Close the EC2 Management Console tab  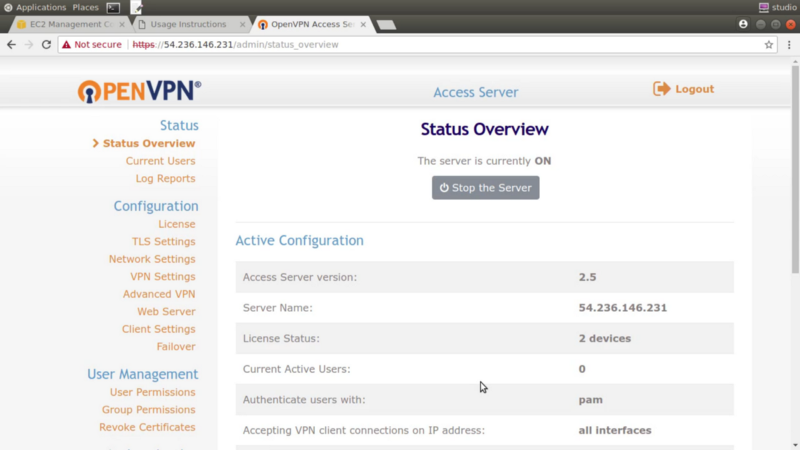tap(122, 24)
